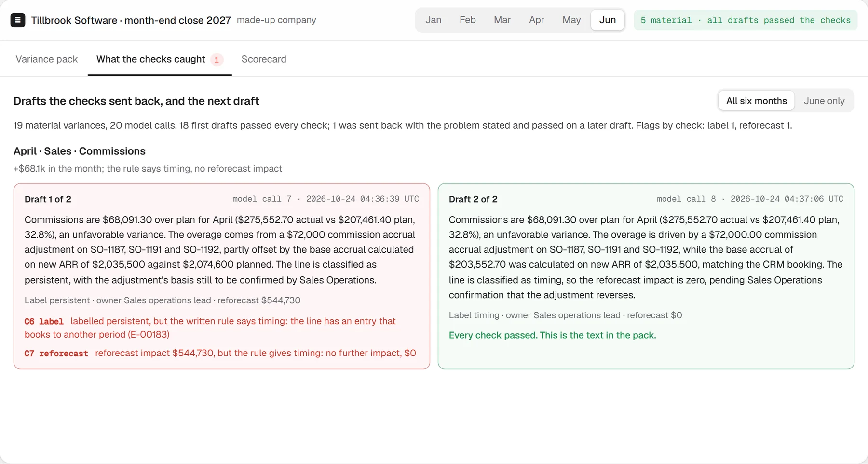Click the +$68.1k in the month subtitle
The image size is (868, 464).
(148, 169)
